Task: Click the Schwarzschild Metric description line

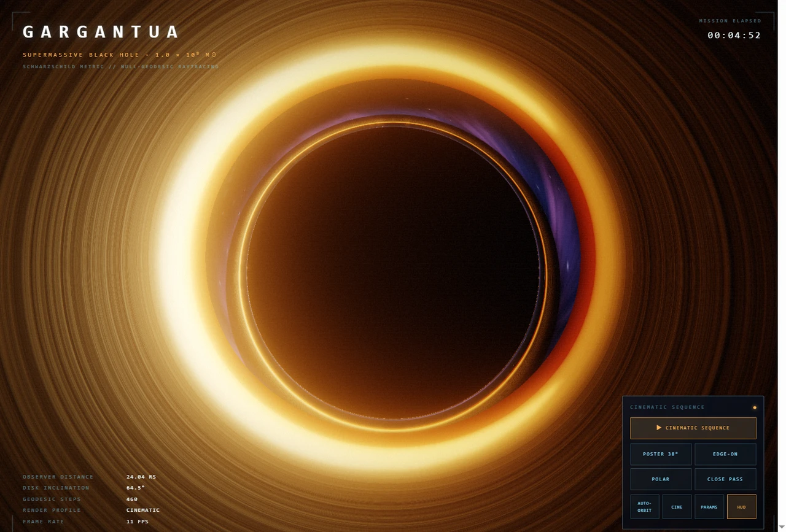Action: point(121,66)
